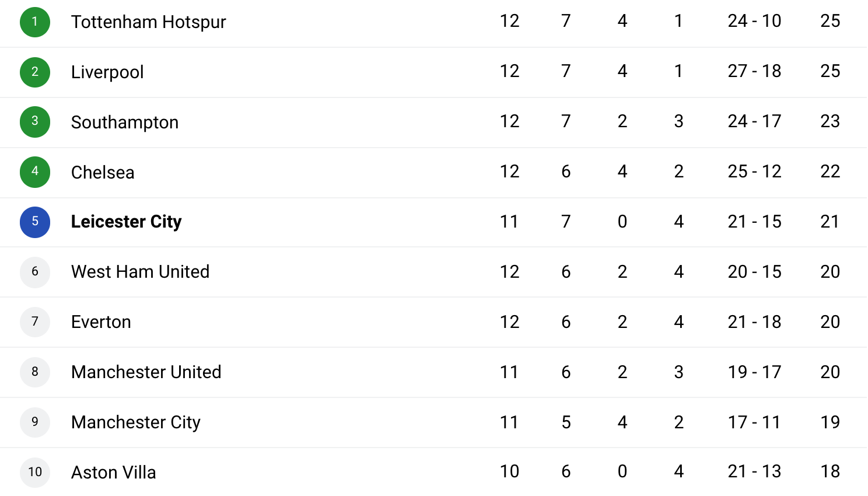This screenshot has width=868, height=496.
Task: Click the green position 2 badge
Action: (x=35, y=72)
